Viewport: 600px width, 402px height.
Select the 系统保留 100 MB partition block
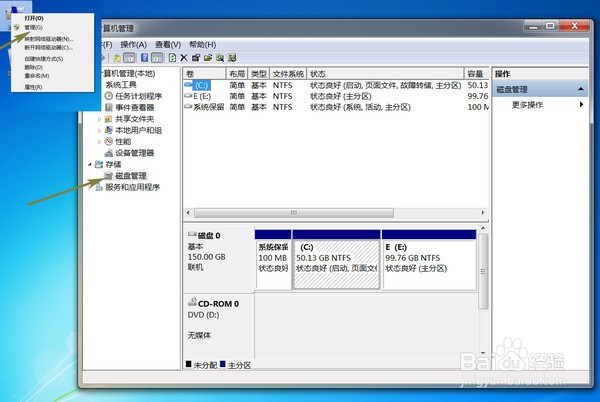[x=273, y=260]
